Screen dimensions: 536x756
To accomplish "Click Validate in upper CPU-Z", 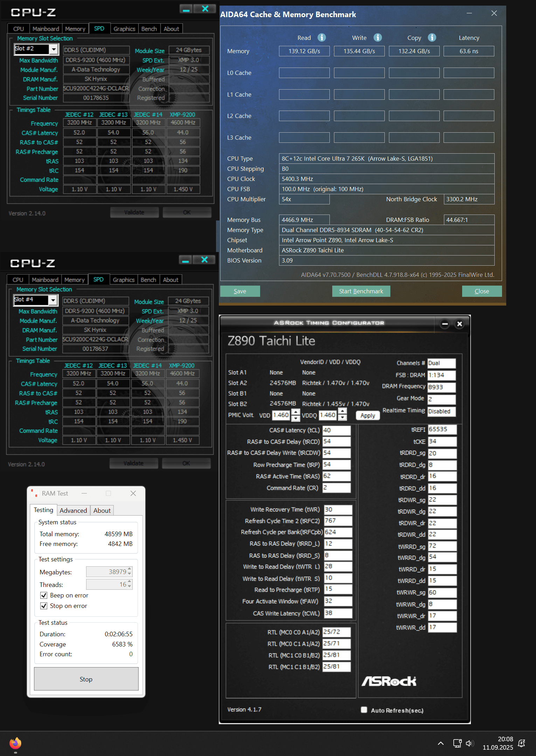I will tap(134, 212).
